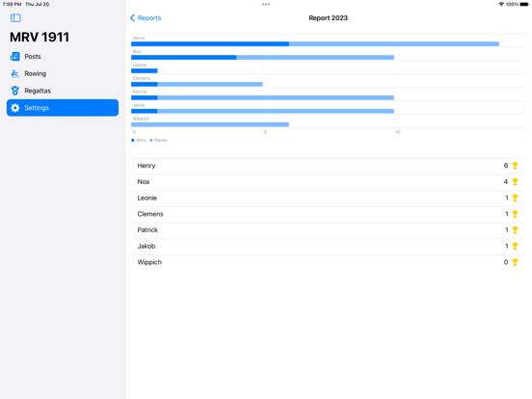The width and height of the screenshot is (532, 399).
Task: Click Leonie's trophy icon
Action: 515,198
